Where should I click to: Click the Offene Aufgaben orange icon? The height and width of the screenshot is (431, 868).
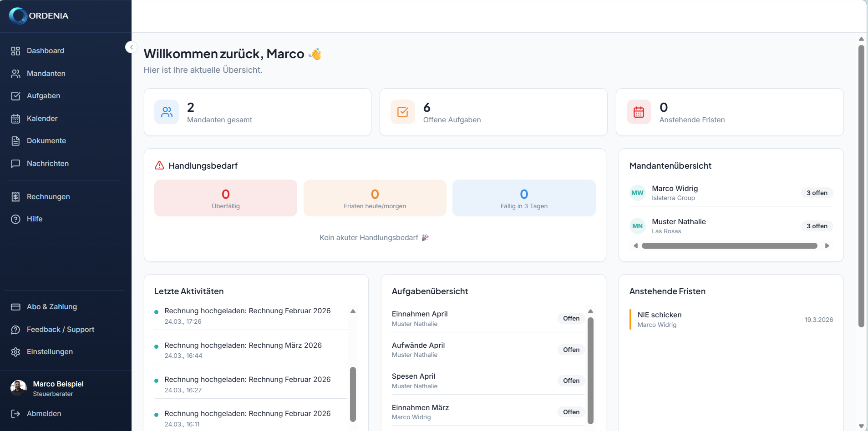[x=403, y=112]
